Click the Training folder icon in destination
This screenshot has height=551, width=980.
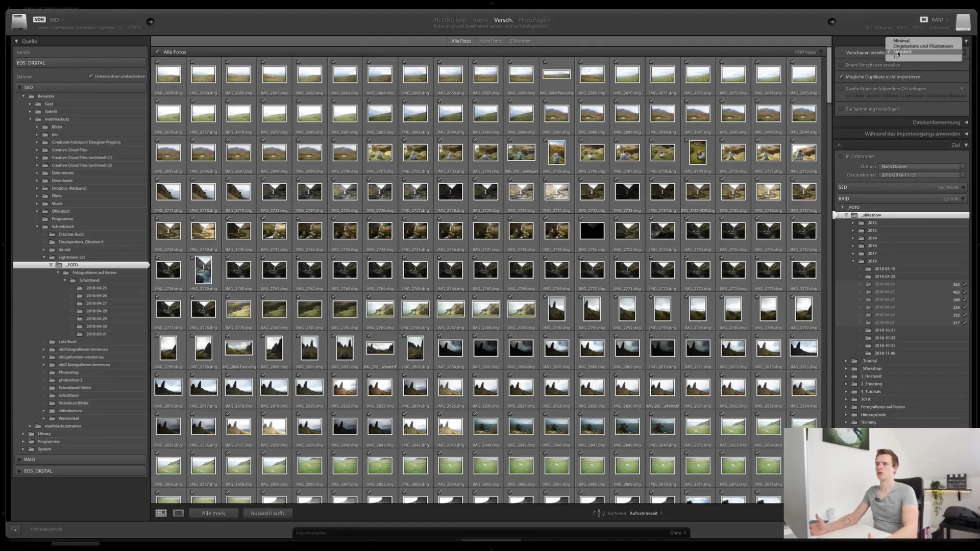854,422
